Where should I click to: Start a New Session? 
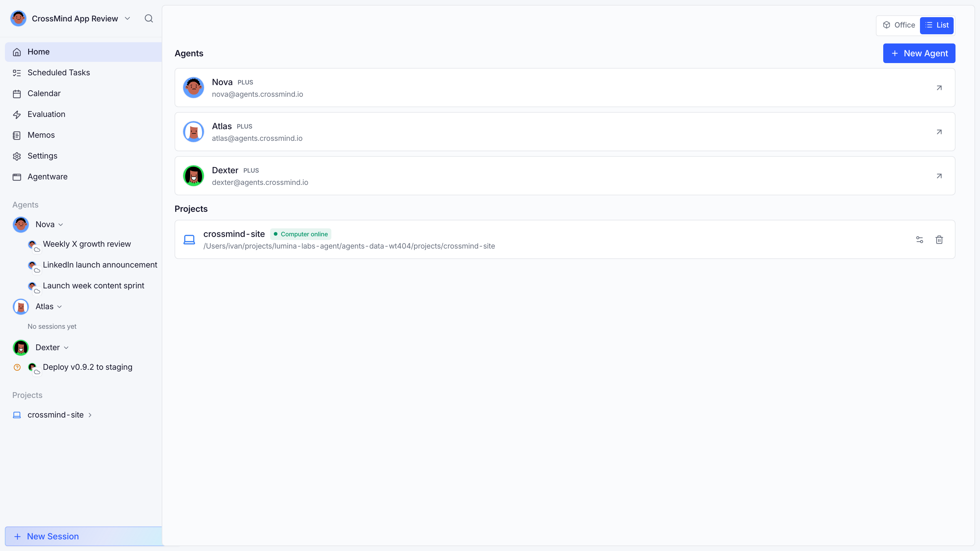coord(83,536)
